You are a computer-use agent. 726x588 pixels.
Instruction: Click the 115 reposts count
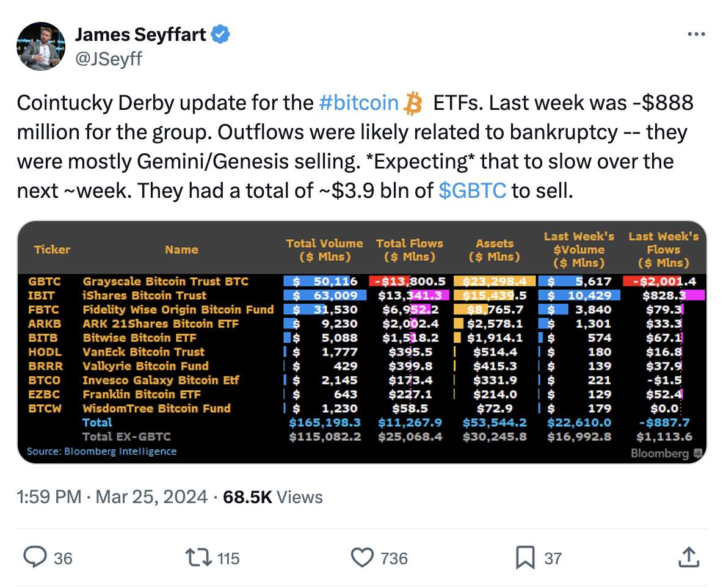pos(228,558)
